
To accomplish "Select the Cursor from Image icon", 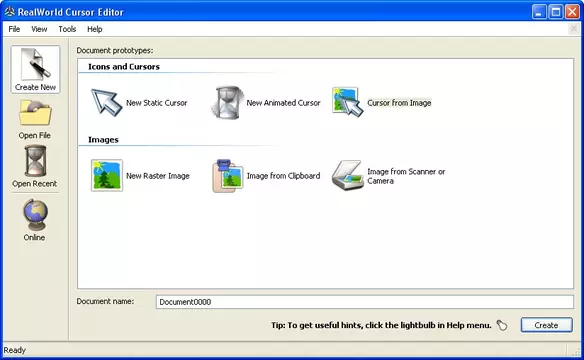I will 347,102.
